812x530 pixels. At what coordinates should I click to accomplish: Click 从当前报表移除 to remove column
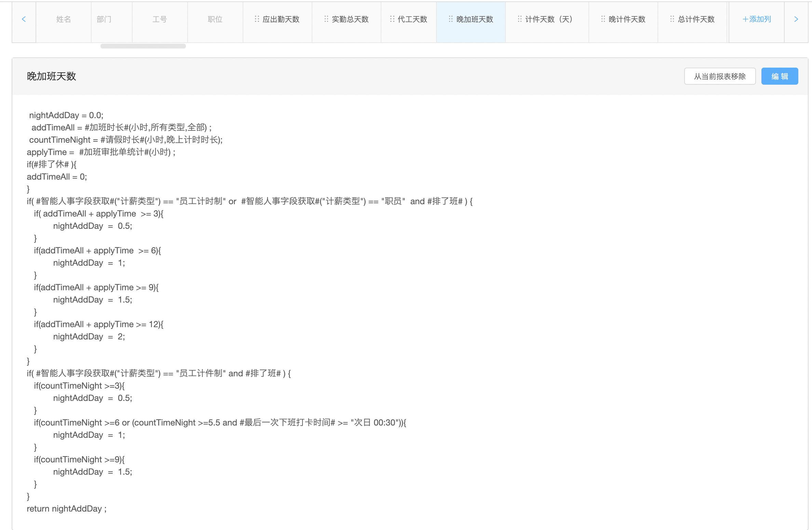coord(719,76)
